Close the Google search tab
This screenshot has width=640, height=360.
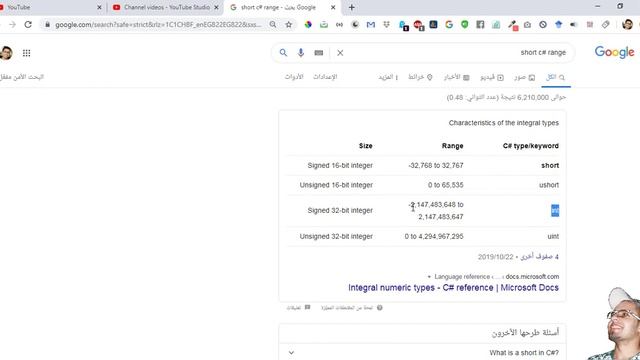[x=333, y=7]
